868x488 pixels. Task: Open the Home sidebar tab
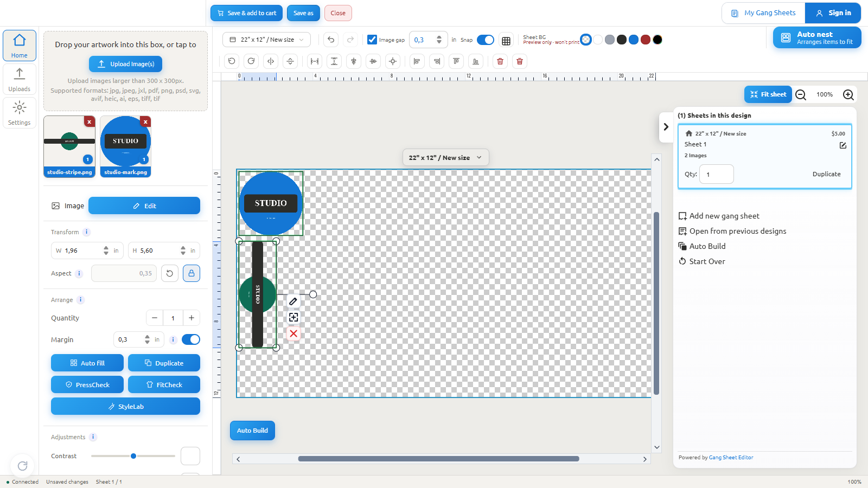coord(20,46)
